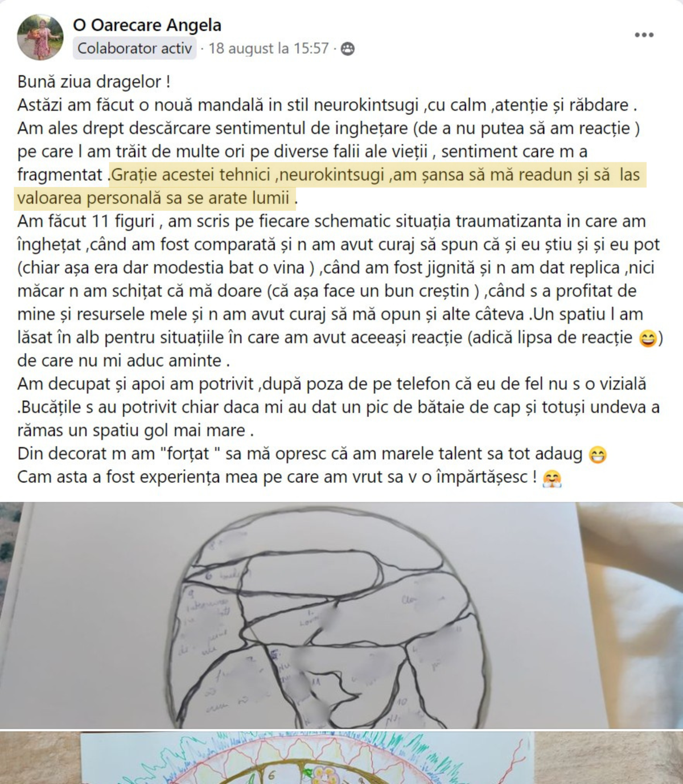
Task: Open author name O Oarecare Angela
Action: pyautogui.click(x=147, y=25)
